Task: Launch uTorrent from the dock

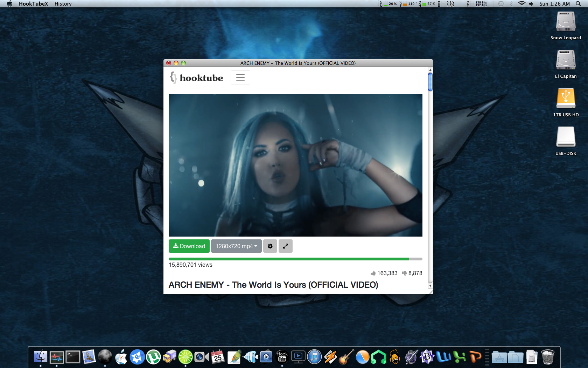Action: coord(153,357)
